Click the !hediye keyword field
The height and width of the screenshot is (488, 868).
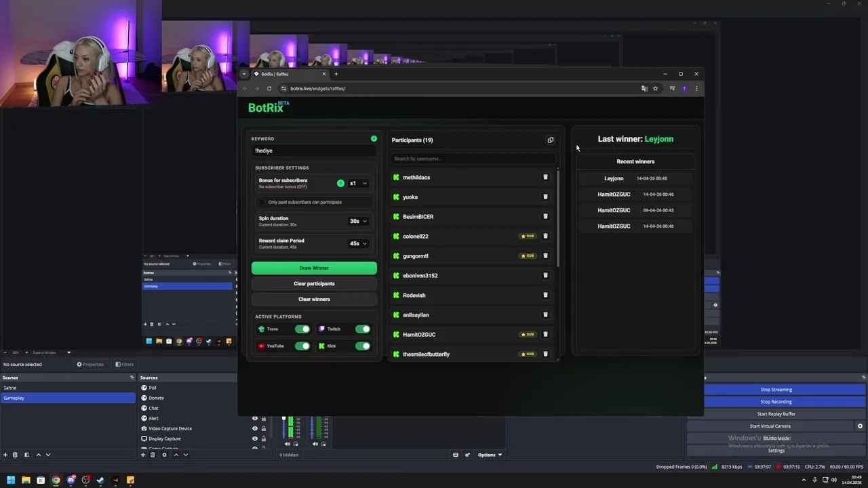(x=314, y=150)
